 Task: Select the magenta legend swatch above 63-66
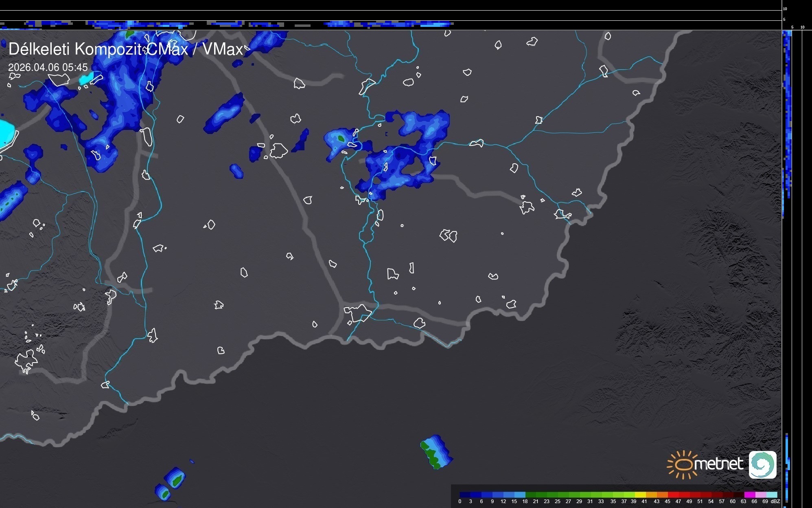pos(749,495)
